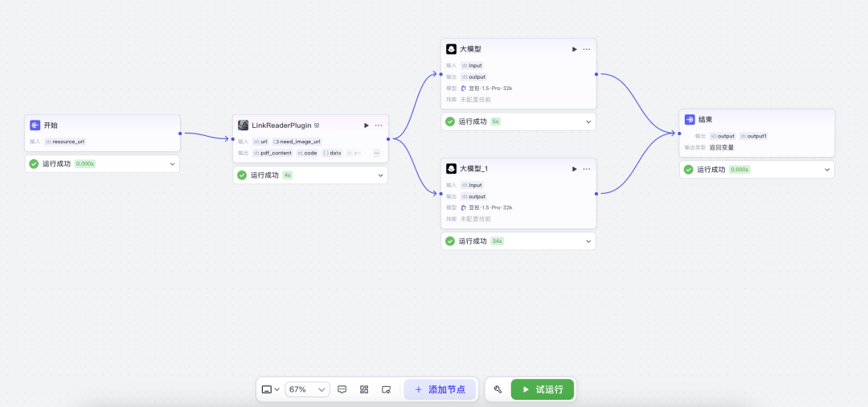Select the 大模型_1 node title
Screen dimensions: 868x407
click(x=474, y=169)
